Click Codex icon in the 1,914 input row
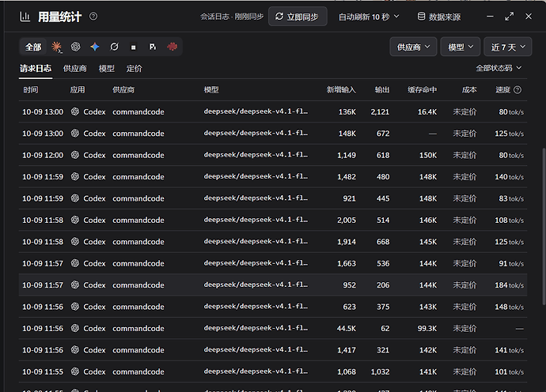Image resolution: width=546 pixels, height=392 pixels. pos(75,241)
